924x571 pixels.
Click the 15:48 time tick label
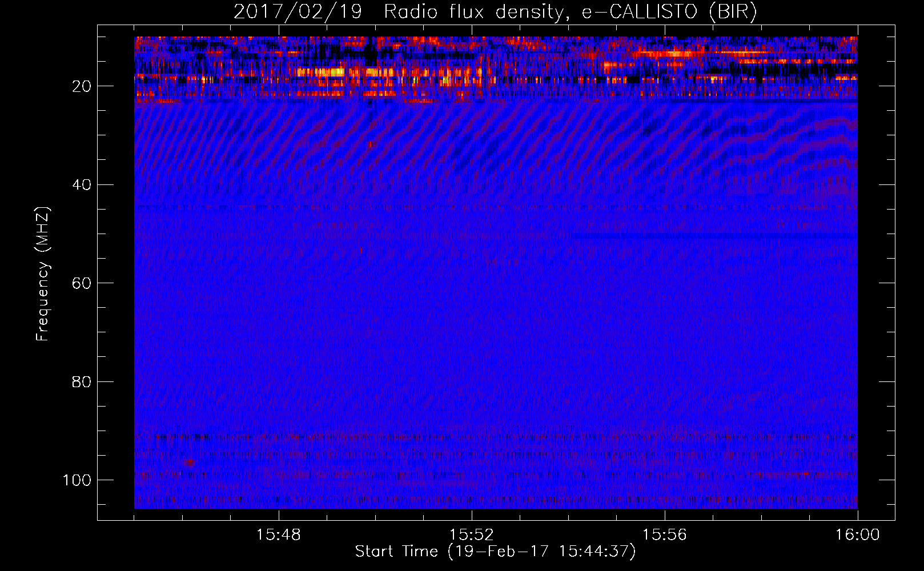(279, 535)
